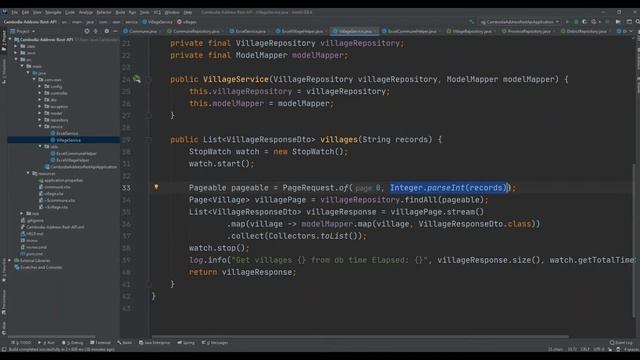Click the 'return villageResponse;' line
The image size is (640, 360).
click(242, 272)
